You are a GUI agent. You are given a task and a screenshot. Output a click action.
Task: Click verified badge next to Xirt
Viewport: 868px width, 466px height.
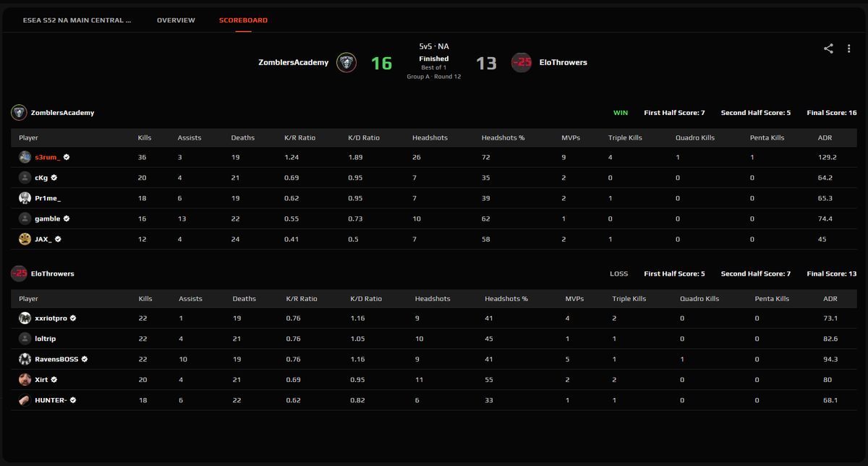[54, 379]
